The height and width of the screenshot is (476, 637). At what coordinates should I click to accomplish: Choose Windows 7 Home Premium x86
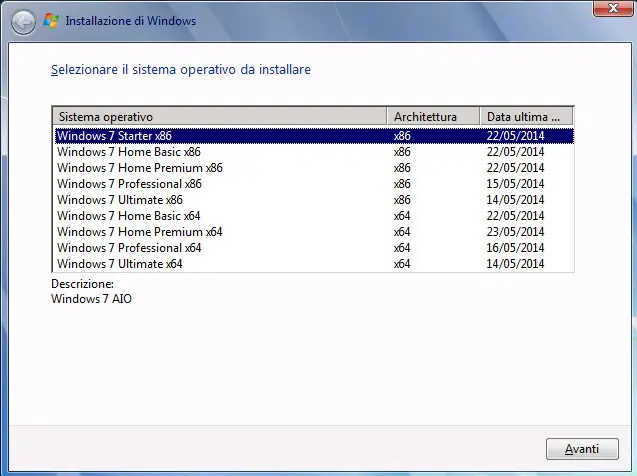click(x=314, y=168)
